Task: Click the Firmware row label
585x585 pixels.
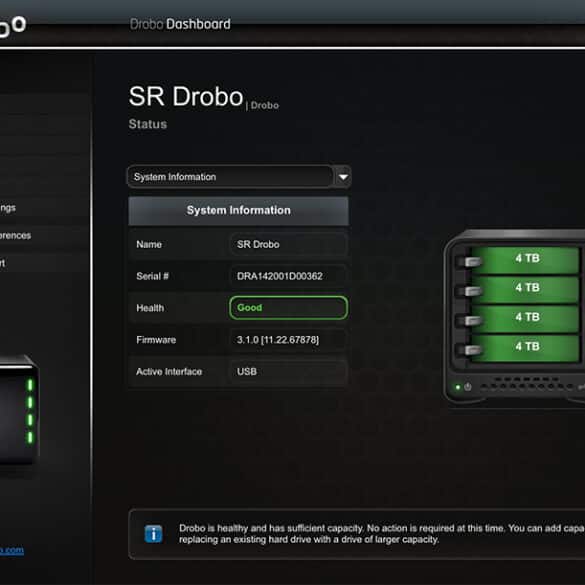Action: tap(156, 340)
